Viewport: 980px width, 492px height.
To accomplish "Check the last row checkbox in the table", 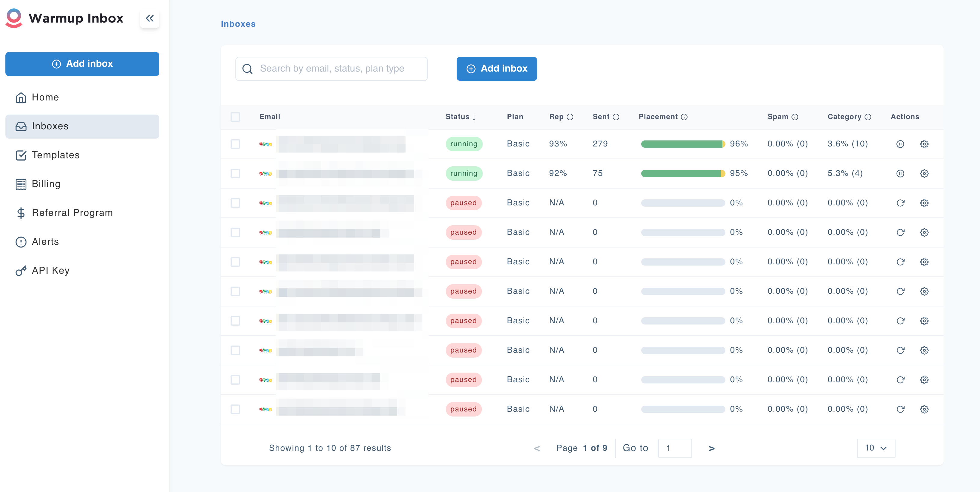I will (235, 409).
